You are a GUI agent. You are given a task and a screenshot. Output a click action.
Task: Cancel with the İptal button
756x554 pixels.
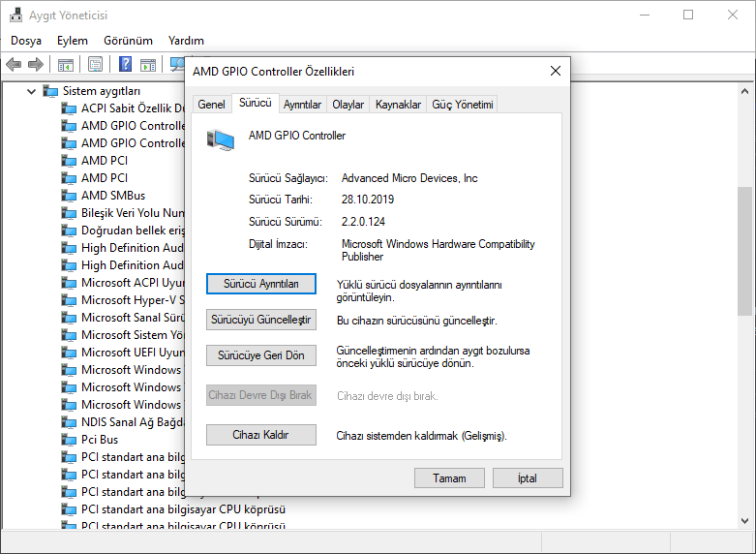(528, 478)
